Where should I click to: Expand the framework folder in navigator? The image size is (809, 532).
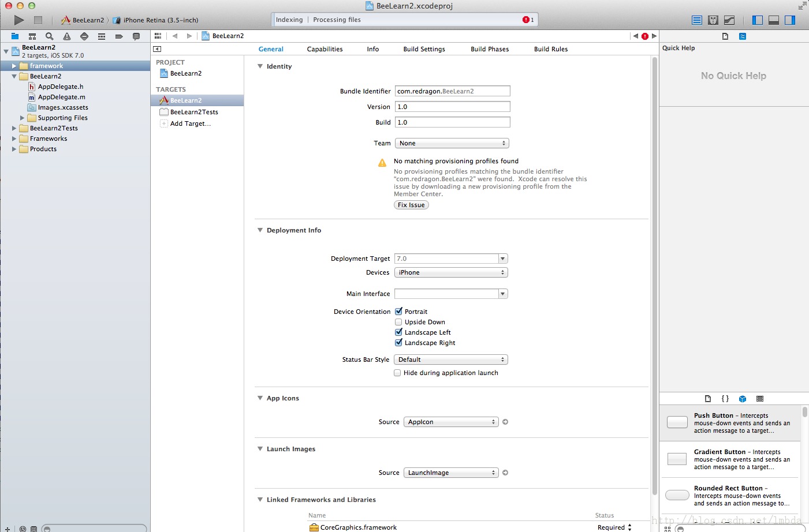[14, 66]
